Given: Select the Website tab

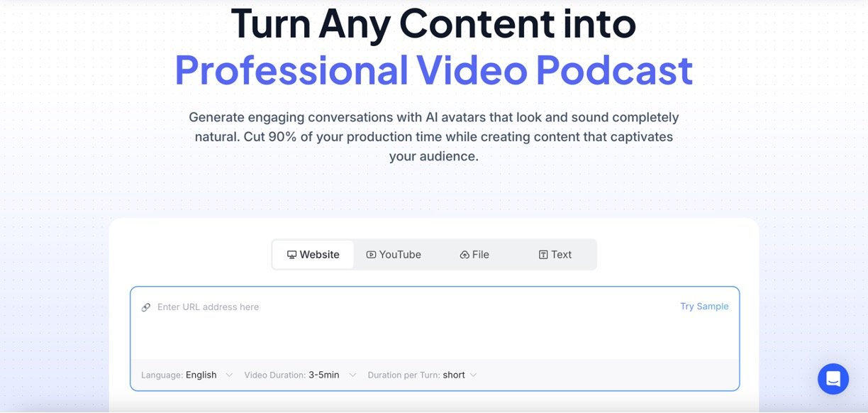Looking at the screenshot, I should click(x=313, y=254).
